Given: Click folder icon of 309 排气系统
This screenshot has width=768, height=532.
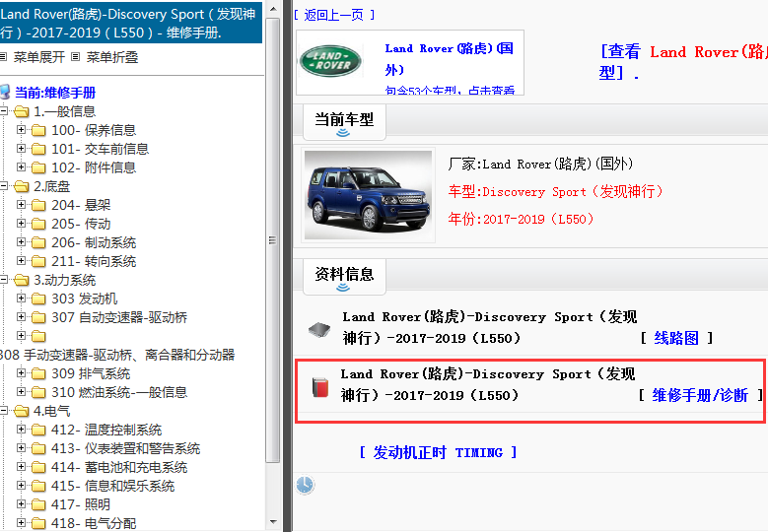Looking at the screenshot, I should (38, 374).
